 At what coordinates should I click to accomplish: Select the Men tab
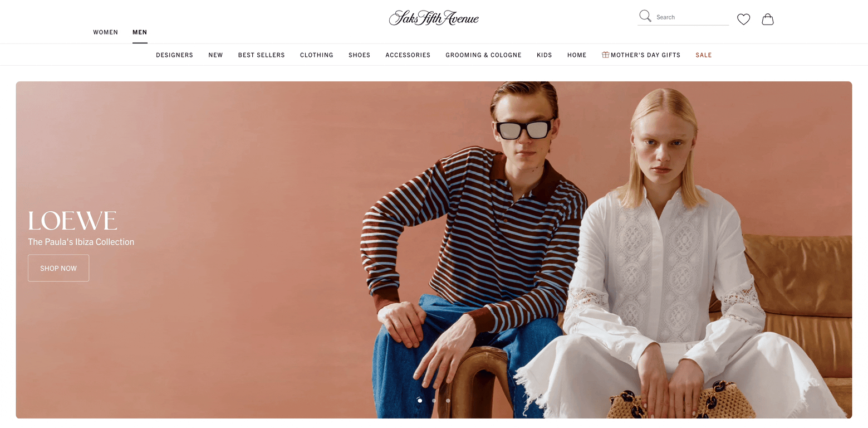tap(140, 32)
